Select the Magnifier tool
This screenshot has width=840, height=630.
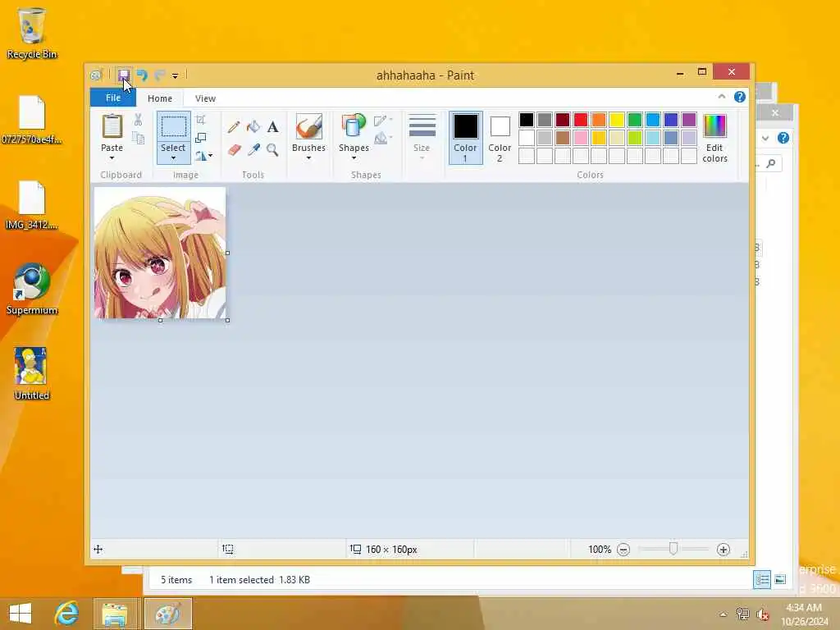pos(272,149)
